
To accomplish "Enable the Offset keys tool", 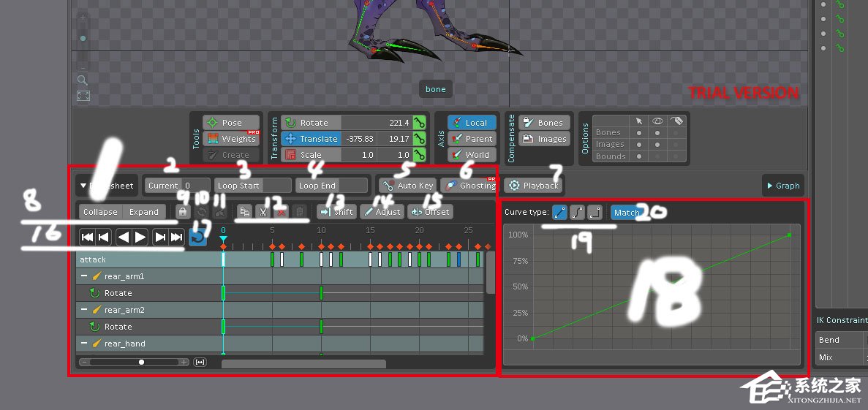I will 430,211.
